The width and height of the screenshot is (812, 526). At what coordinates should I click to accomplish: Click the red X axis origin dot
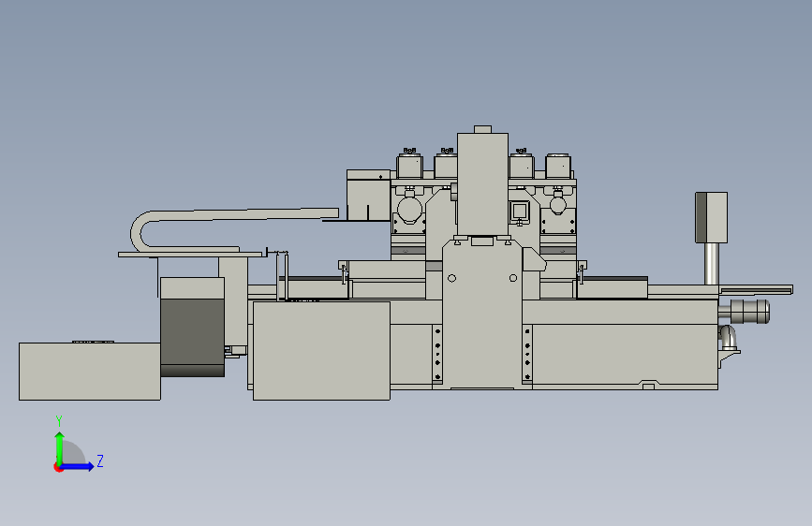click(x=58, y=468)
